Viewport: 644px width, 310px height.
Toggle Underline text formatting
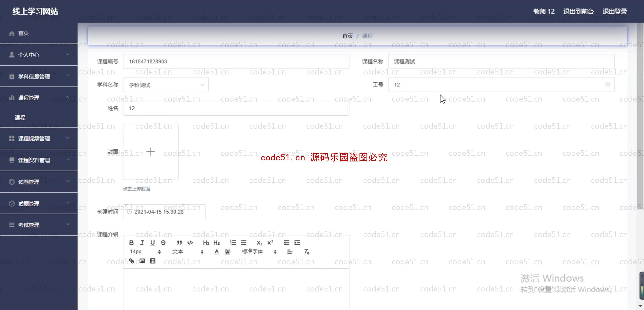pyautogui.click(x=152, y=243)
